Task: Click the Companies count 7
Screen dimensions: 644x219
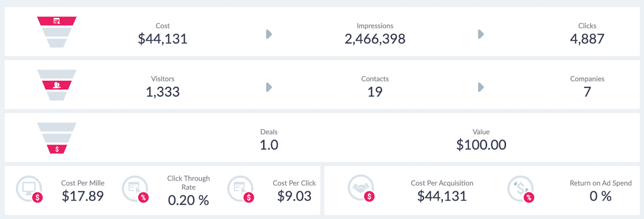Action: coord(587,92)
